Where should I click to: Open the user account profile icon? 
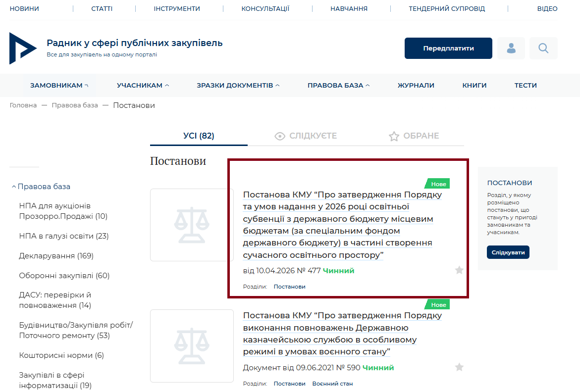(x=511, y=49)
